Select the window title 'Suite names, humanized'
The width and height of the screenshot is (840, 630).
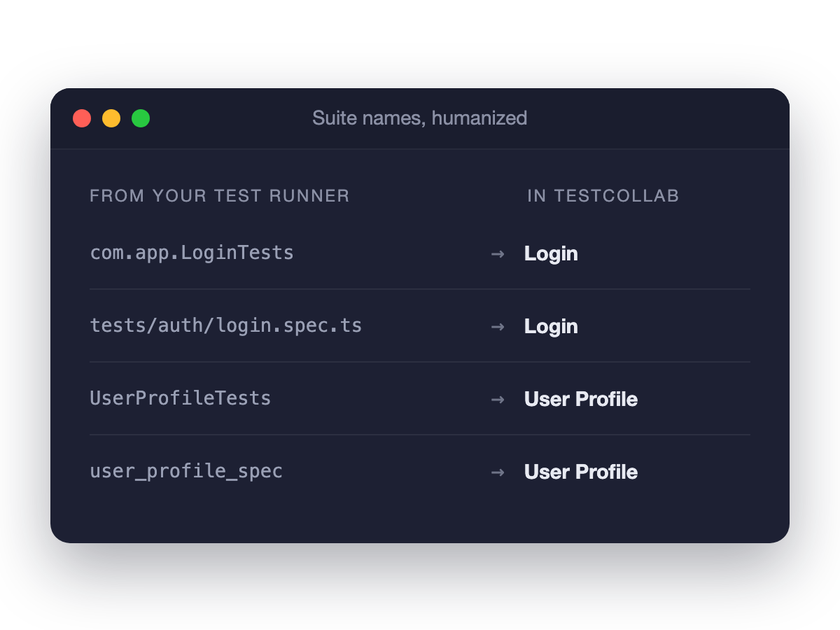click(419, 118)
